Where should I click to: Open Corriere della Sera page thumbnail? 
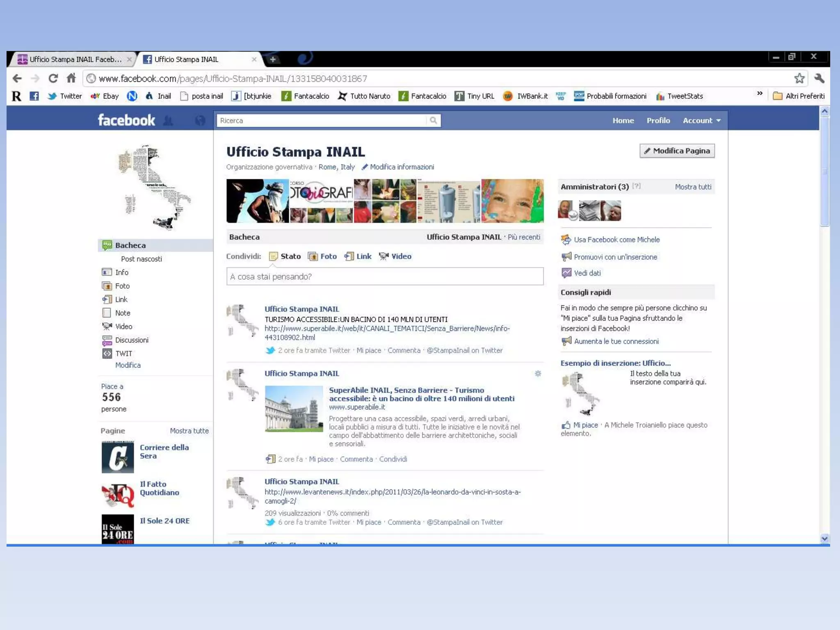[x=118, y=457]
